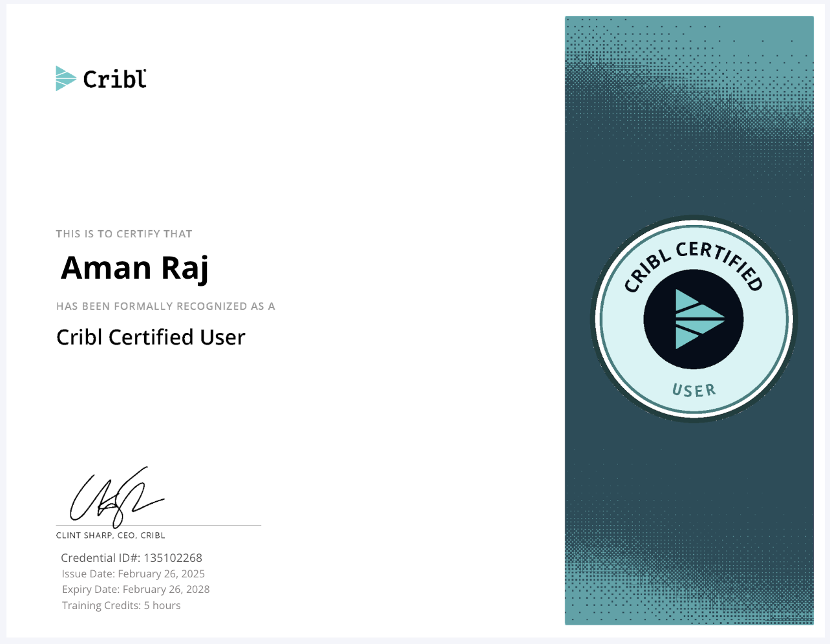Click the Expiry Date February 26, 2028 line
The image size is (830, 644).
(136, 589)
